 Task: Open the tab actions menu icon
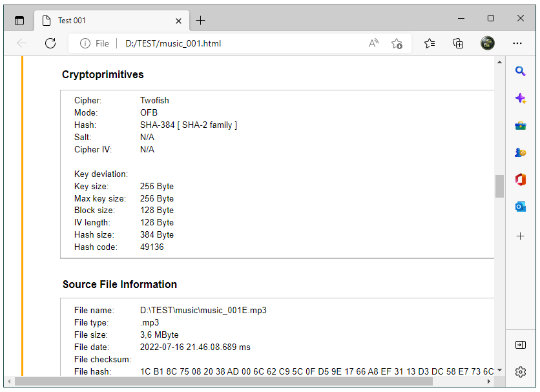(x=19, y=21)
